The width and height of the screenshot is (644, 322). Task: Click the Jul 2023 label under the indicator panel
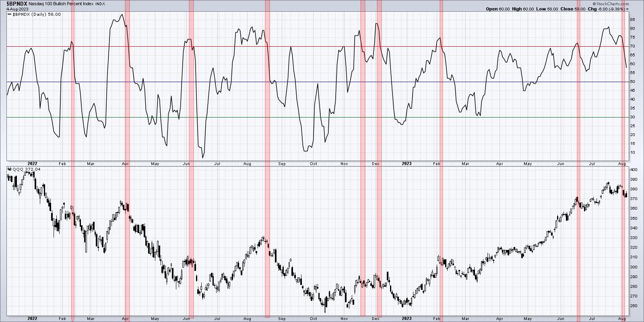coord(592,164)
